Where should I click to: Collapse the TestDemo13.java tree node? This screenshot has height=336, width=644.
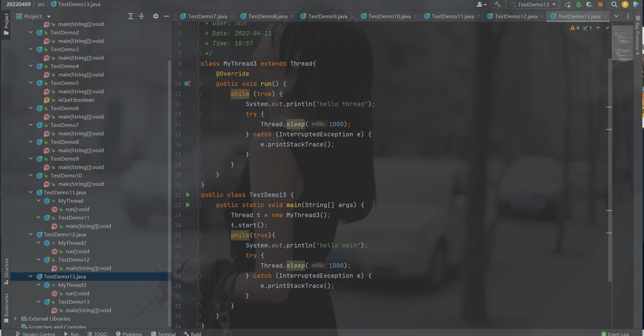(x=31, y=276)
